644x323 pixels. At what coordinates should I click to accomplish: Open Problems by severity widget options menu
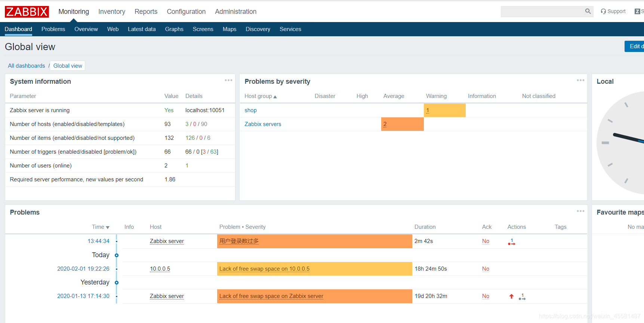click(580, 80)
